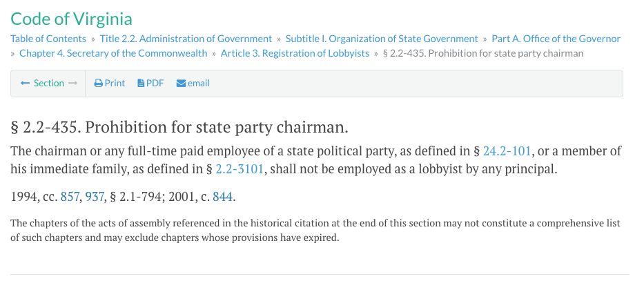Go to previous section with left arrow
The height and width of the screenshot is (281, 644).
25,84
